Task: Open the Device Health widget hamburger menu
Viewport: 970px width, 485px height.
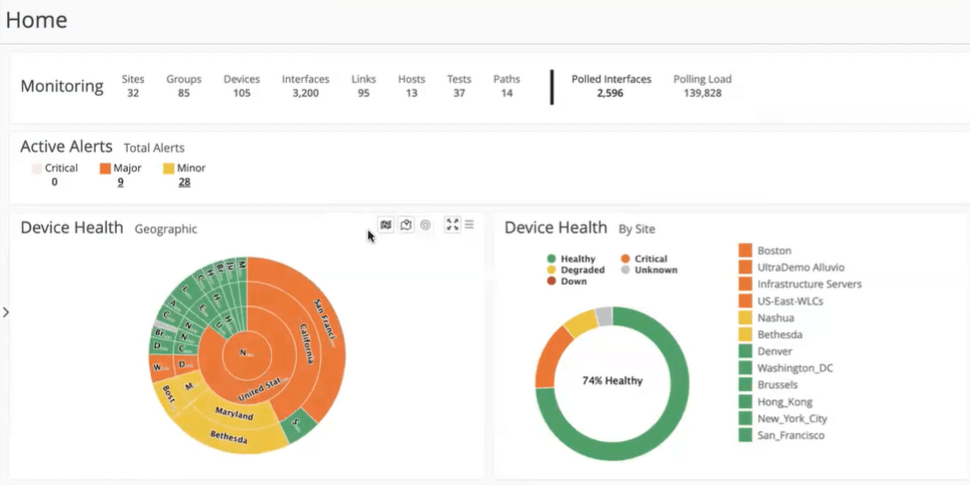Action: click(x=470, y=225)
